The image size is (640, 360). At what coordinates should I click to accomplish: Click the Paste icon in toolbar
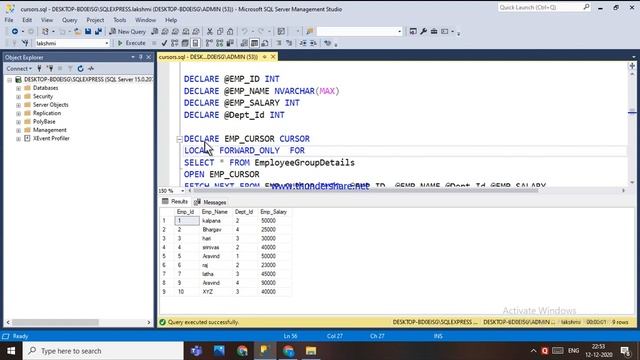(230, 31)
